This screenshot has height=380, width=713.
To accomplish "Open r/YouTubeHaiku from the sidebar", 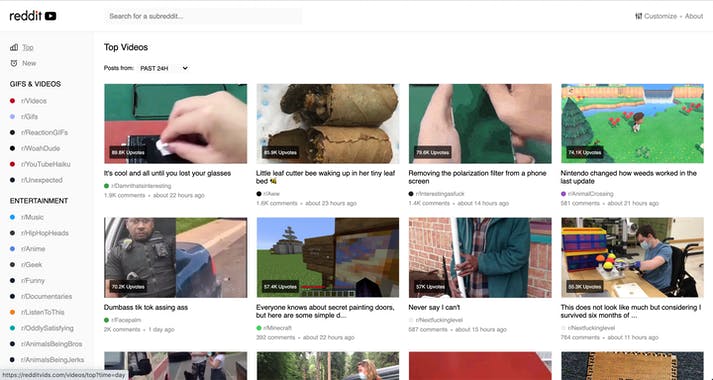I will [45, 164].
